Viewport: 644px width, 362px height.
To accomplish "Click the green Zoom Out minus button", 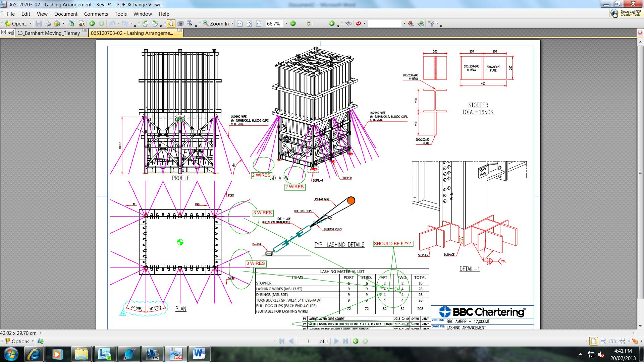I will click(x=293, y=23).
